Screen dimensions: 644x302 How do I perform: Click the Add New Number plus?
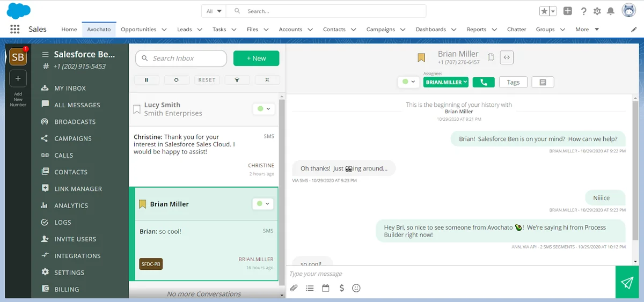coord(18,78)
